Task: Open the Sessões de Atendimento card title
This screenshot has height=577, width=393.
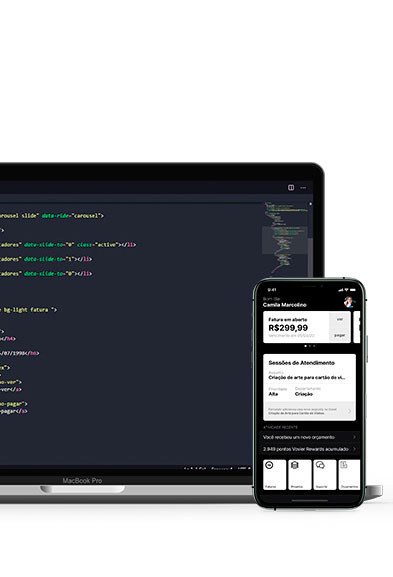Action: (x=301, y=363)
